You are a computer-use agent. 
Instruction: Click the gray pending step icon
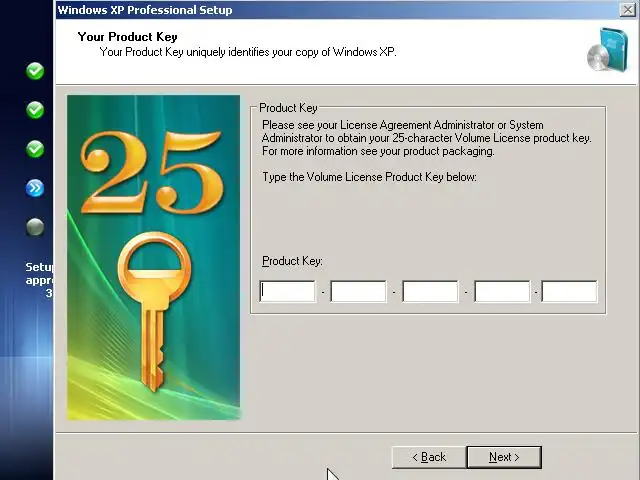tap(35, 227)
